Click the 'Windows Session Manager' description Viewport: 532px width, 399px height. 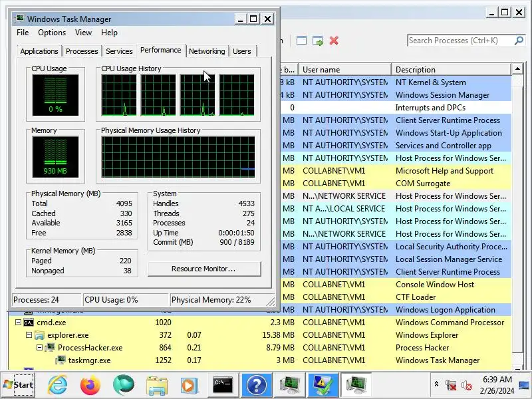point(442,95)
